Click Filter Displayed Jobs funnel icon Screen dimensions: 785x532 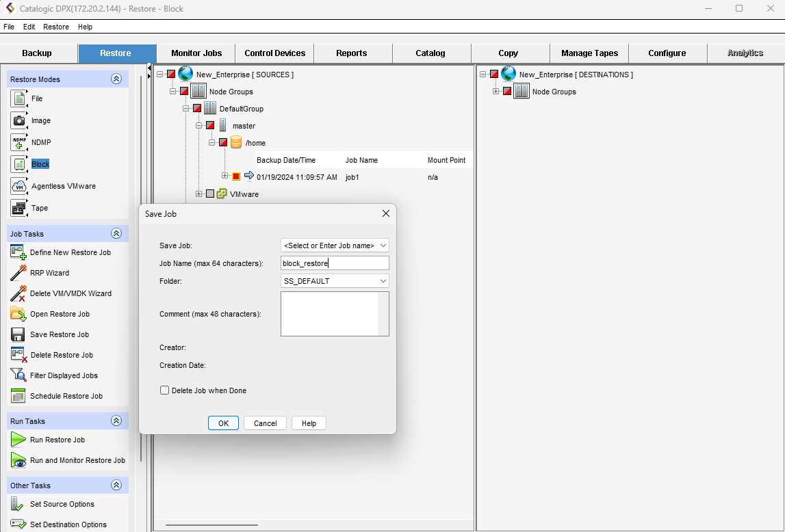(x=18, y=375)
